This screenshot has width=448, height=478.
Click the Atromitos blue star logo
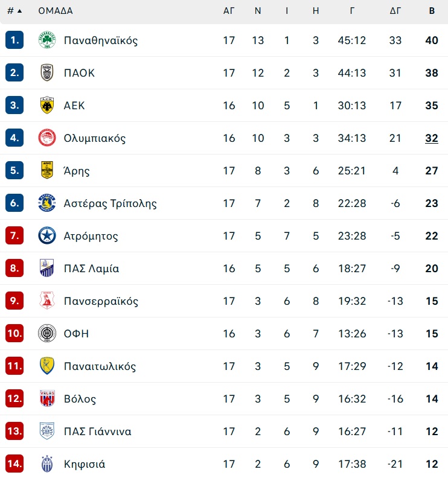coord(47,235)
